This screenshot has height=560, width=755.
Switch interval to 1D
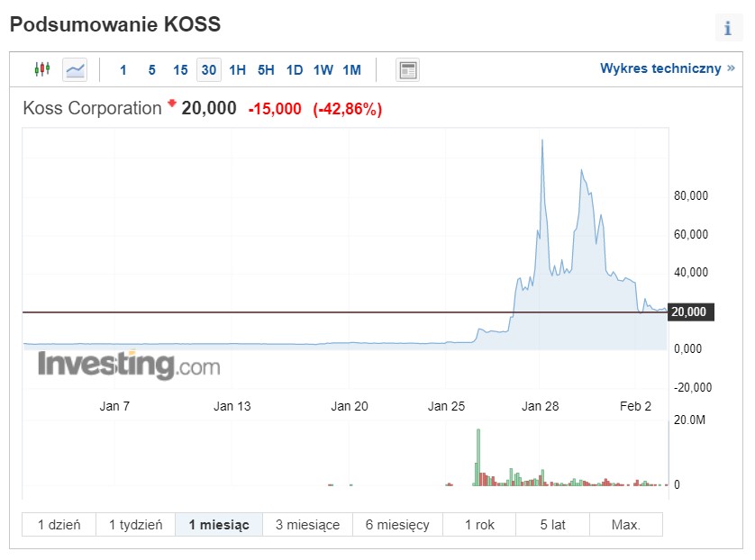tap(295, 70)
